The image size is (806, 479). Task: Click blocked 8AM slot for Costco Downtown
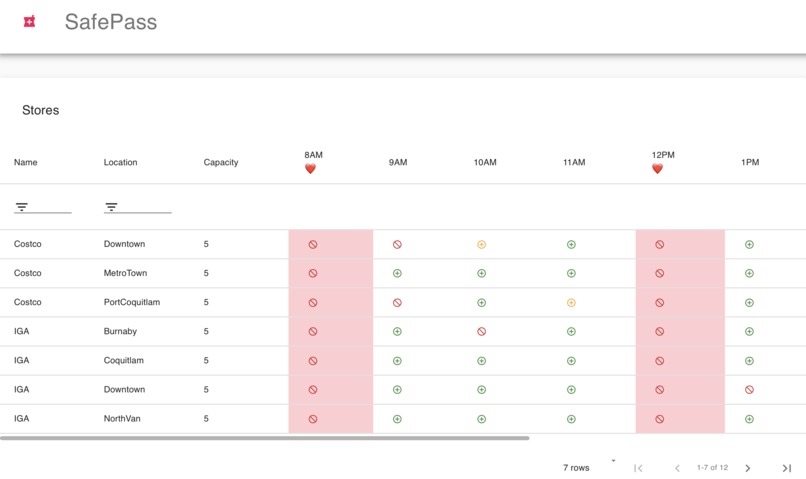313,245
